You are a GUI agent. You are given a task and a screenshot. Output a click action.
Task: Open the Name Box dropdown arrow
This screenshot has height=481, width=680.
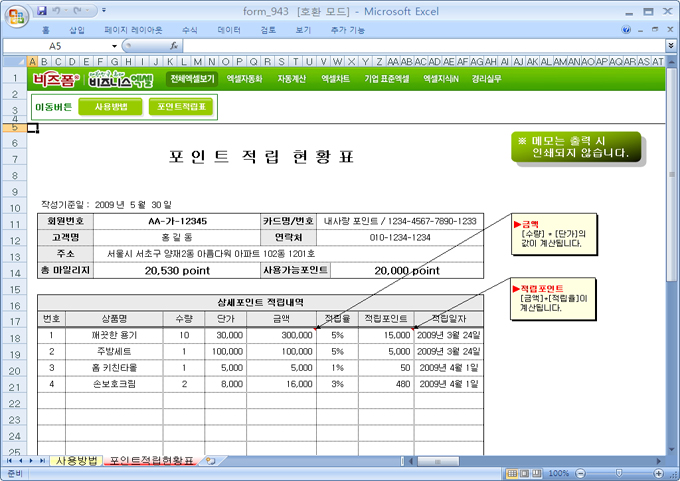[x=114, y=46]
